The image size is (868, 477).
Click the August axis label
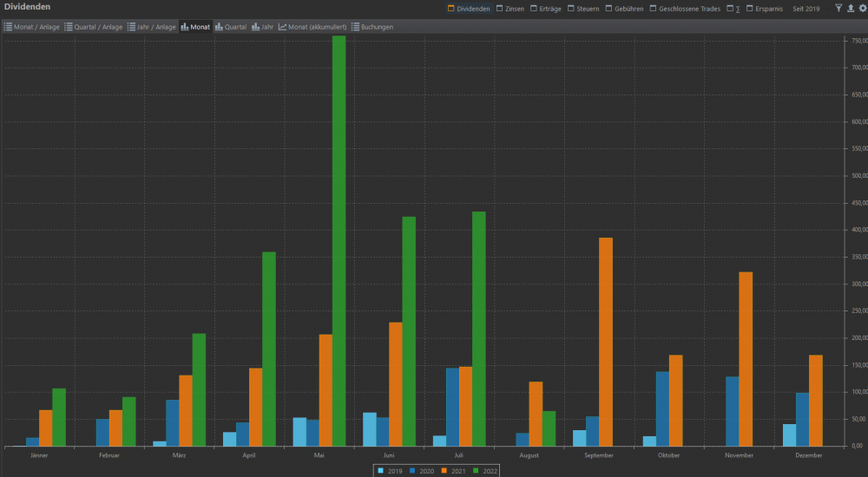click(529, 455)
